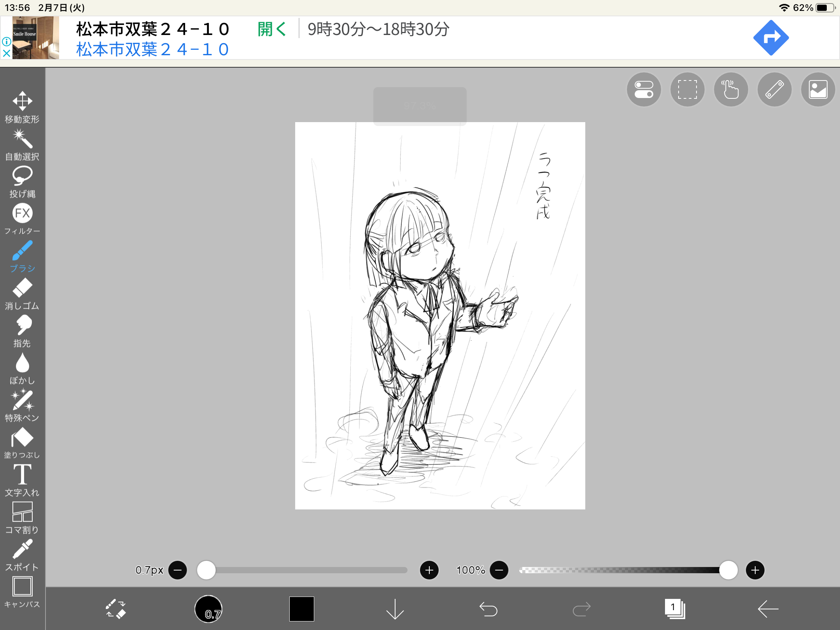Open the black current color swatch

coord(301,609)
